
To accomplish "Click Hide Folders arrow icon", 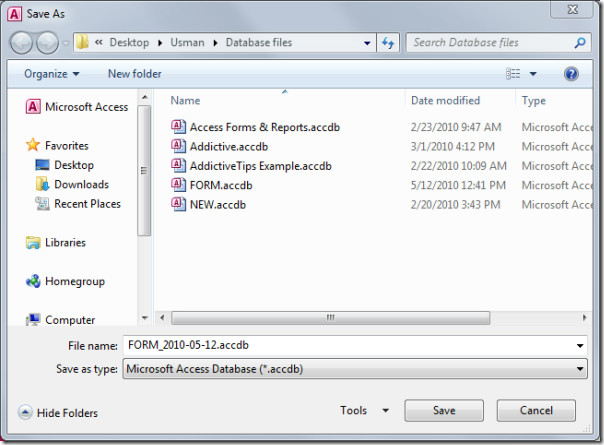I will click(x=25, y=412).
